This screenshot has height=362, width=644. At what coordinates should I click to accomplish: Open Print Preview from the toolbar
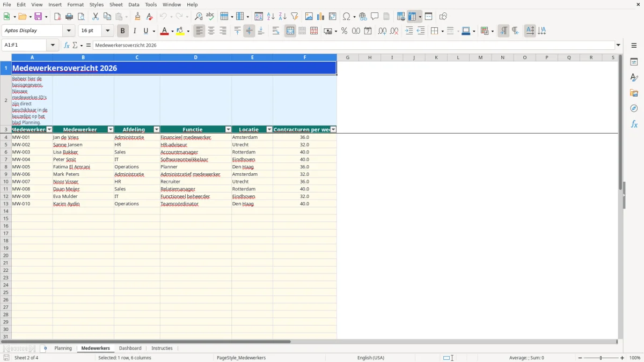80,17
